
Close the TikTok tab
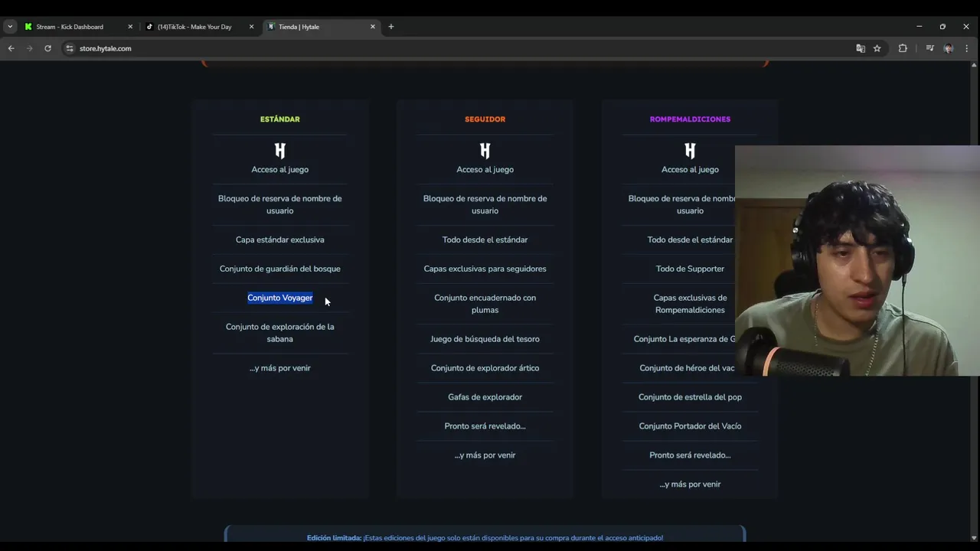click(251, 27)
